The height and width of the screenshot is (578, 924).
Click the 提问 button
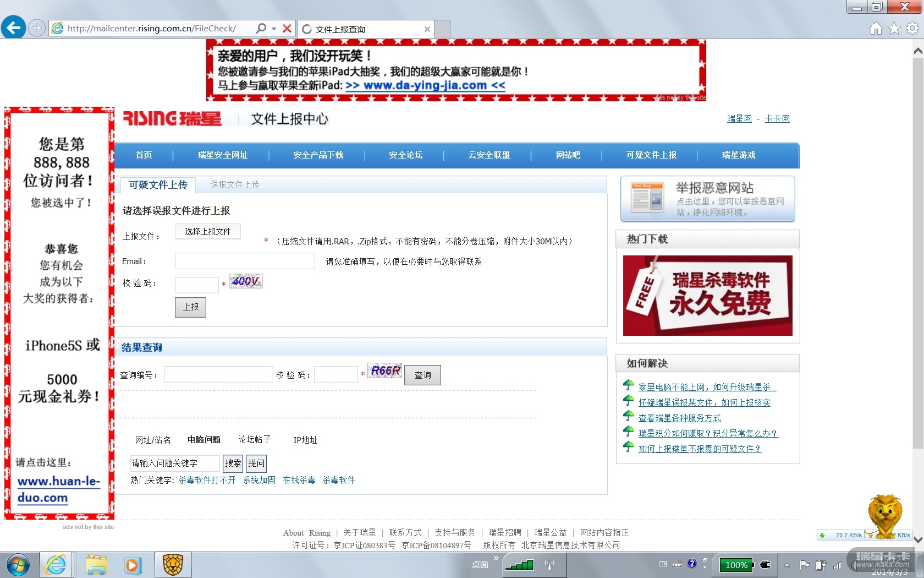coord(256,464)
